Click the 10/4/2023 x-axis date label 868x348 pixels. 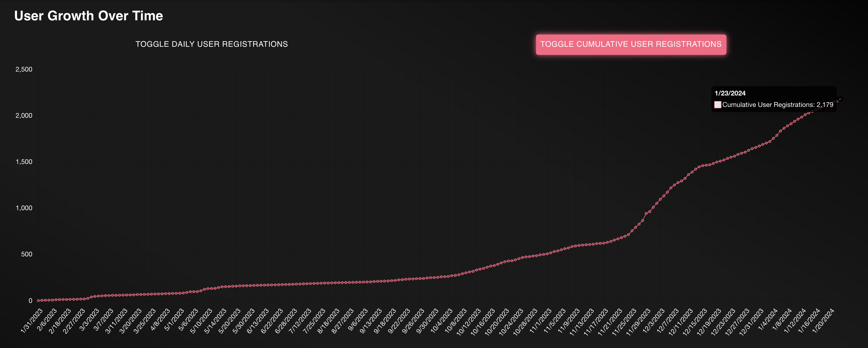[x=442, y=320]
